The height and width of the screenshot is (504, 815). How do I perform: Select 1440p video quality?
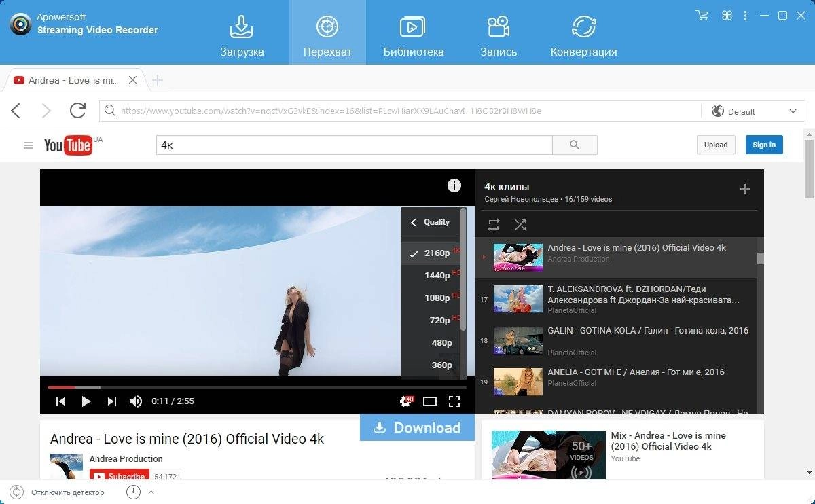coord(431,275)
